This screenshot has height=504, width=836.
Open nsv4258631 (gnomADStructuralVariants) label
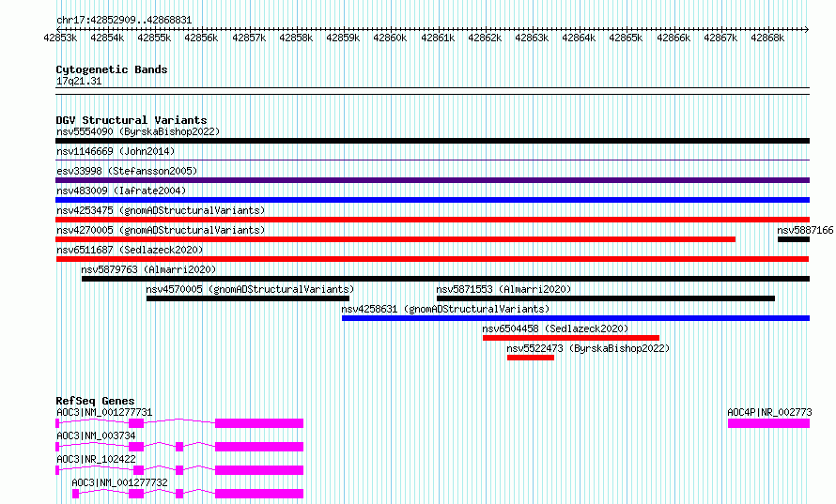[x=445, y=309]
